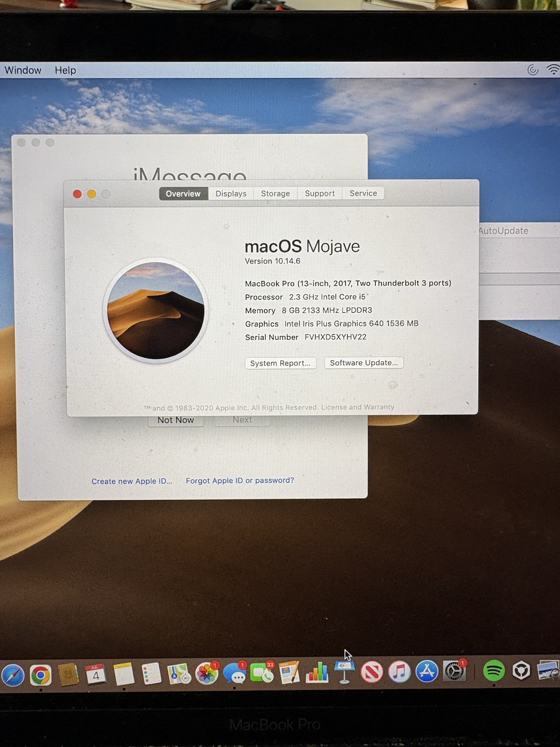Click Forgot Apple ID or password link
The width and height of the screenshot is (560, 747).
240,480
